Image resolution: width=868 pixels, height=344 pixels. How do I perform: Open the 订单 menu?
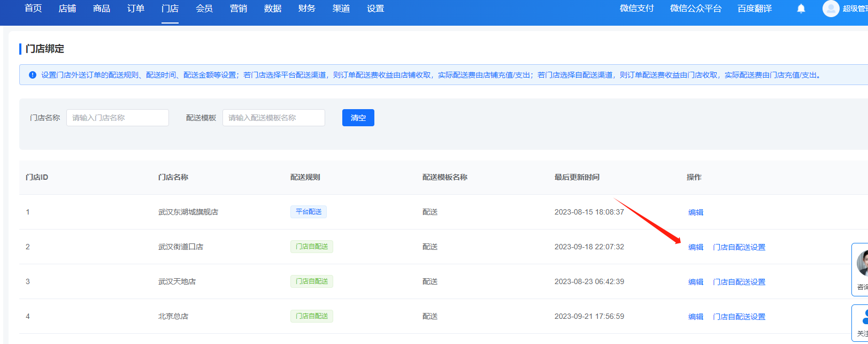click(x=136, y=9)
